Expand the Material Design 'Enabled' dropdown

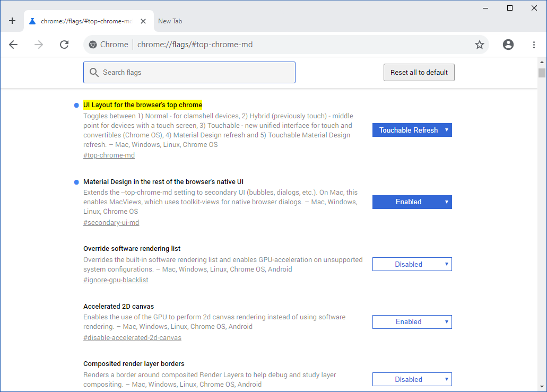[x=412, y=202]
